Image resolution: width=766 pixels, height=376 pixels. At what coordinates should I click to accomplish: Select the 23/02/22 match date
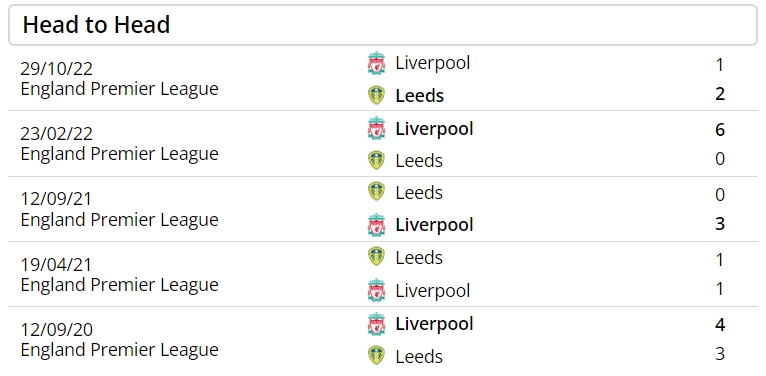pos(56,134)
